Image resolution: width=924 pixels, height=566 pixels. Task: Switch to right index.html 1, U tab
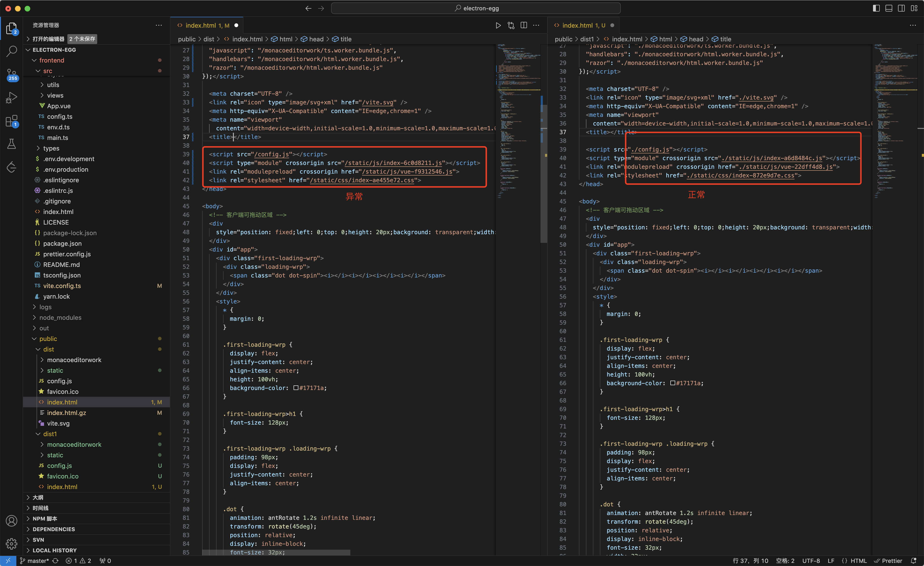coord(584,25)
